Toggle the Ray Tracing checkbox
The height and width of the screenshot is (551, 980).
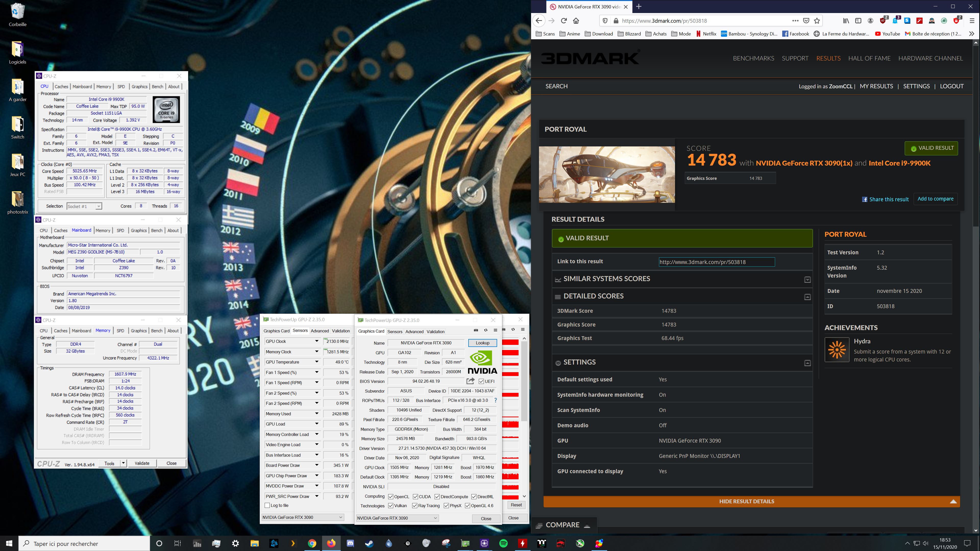pos(414,505)
